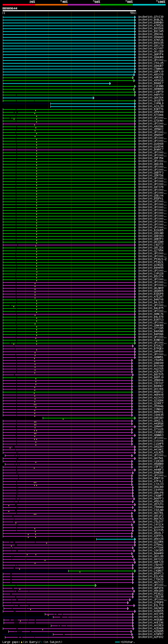Click the UniRef100_Q86ZJ1 row label
This screenshot has width=168, height=644.
coord(151,421)
